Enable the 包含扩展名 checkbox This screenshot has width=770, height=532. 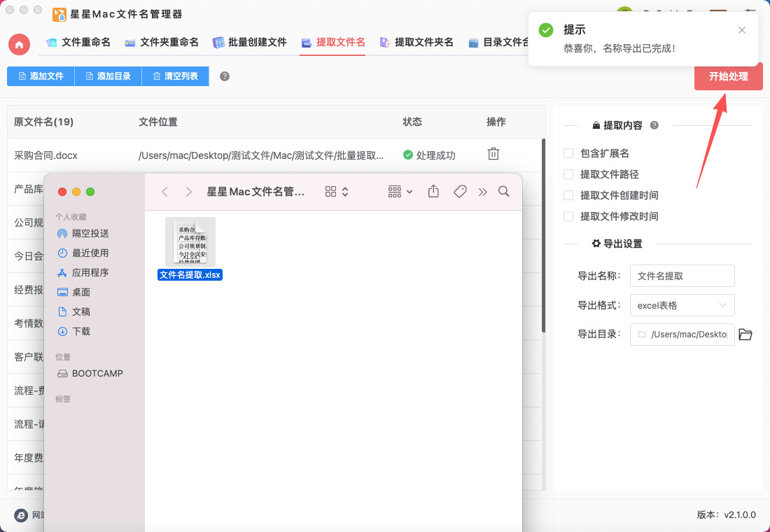(568, 153)
